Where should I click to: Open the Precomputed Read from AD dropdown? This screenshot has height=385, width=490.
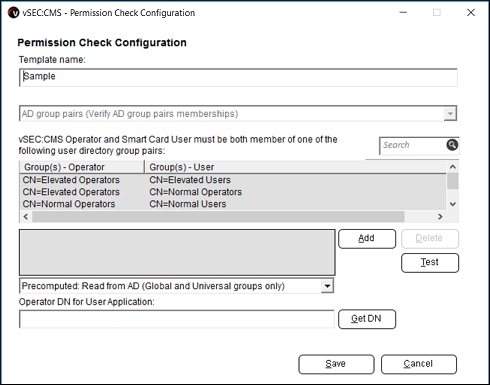(327, 286)
